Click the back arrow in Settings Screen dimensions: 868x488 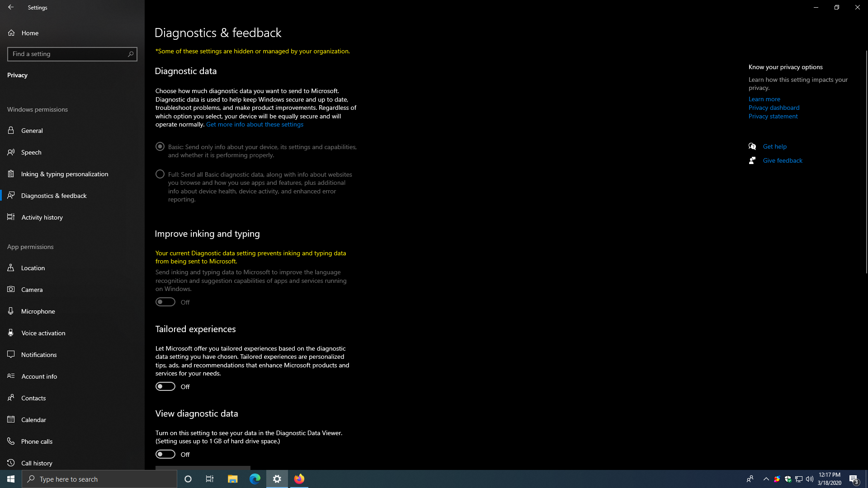coord(11,7)
